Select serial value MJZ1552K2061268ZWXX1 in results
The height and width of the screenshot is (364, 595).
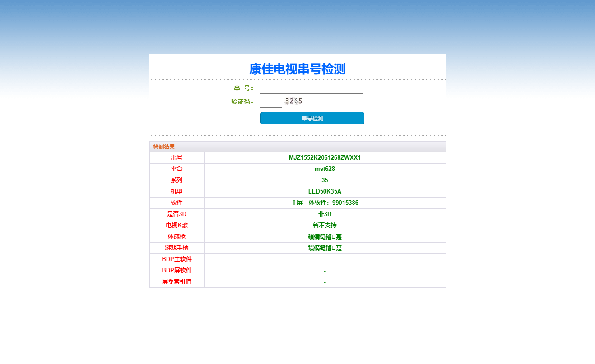tap(325, 158)
